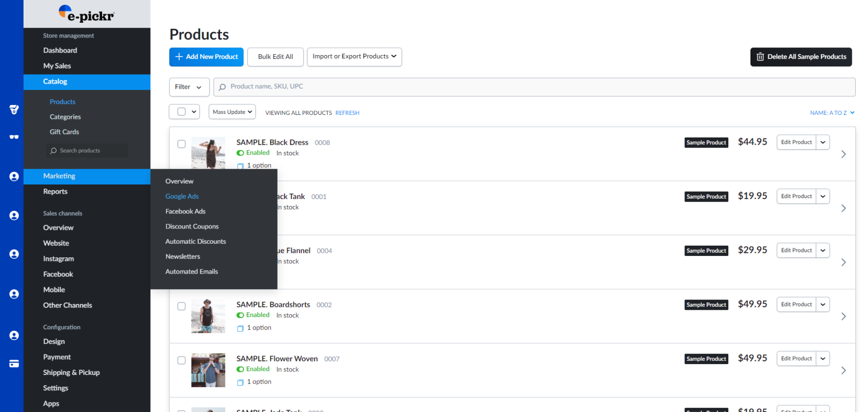This screenshot has height=412, width=868.
Task: Click the magnifier icon in product search bar
Action: 222,87
